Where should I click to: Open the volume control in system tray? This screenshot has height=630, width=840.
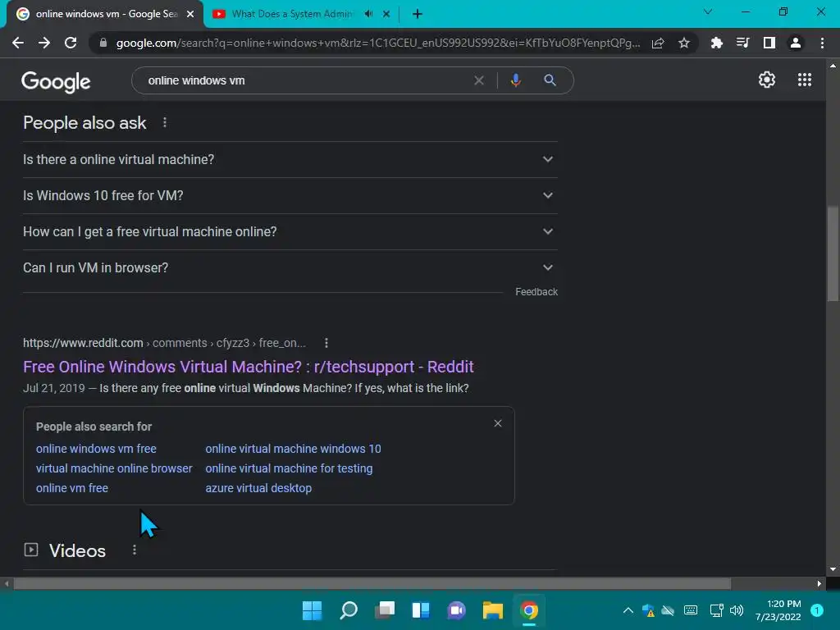737,610
